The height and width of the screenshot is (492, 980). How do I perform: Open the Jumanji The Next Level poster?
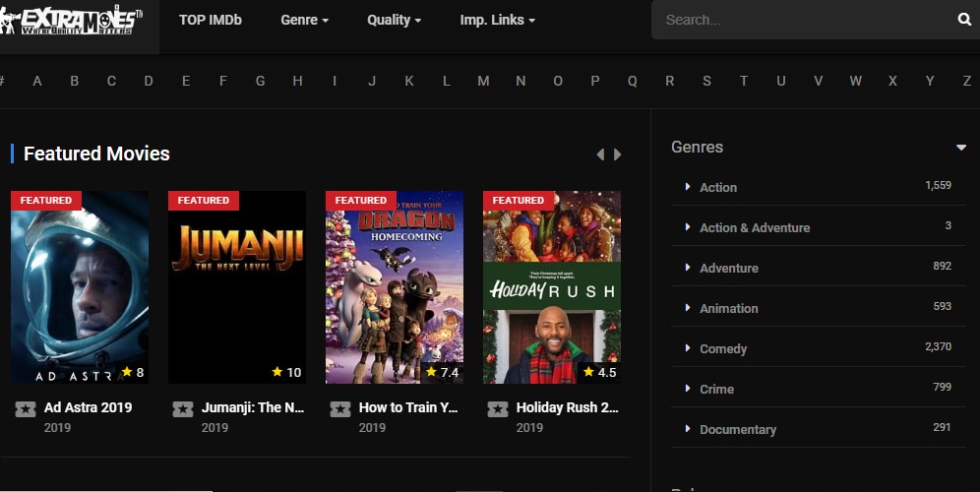(237, 287)
